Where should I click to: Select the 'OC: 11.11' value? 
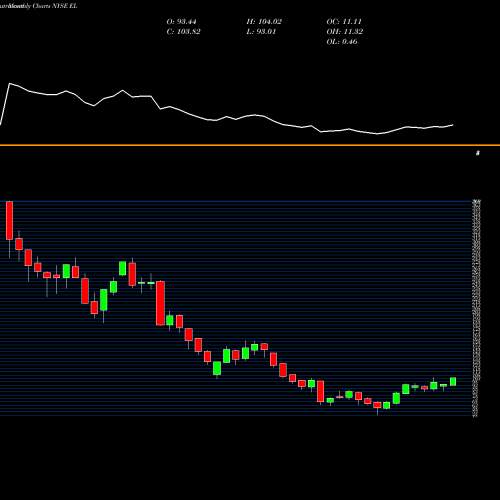point(344,22)
